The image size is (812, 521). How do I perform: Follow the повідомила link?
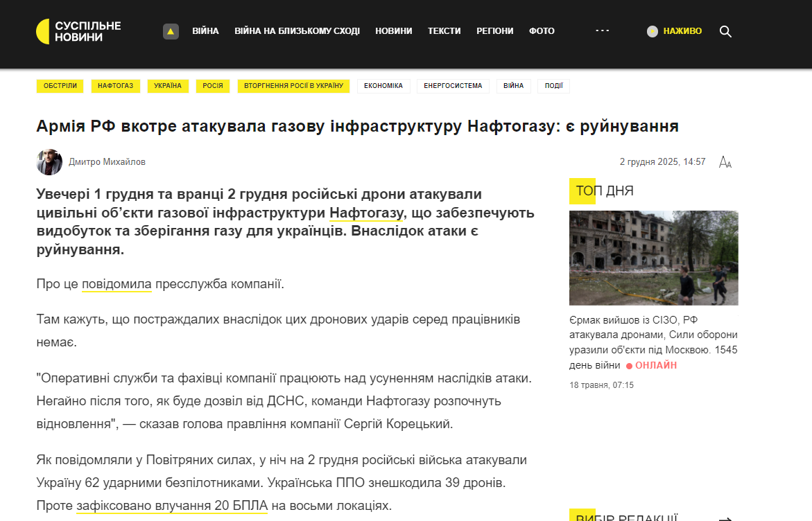(x=116, y=284)
